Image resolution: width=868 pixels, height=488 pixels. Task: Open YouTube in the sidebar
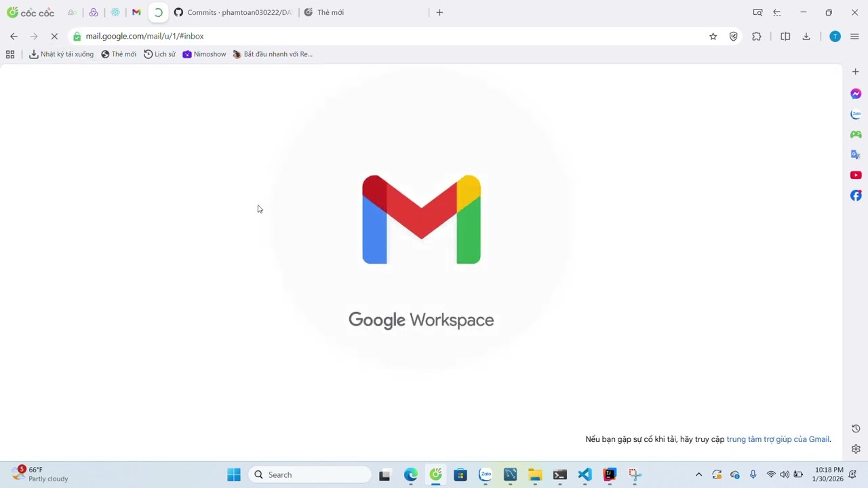856,176
